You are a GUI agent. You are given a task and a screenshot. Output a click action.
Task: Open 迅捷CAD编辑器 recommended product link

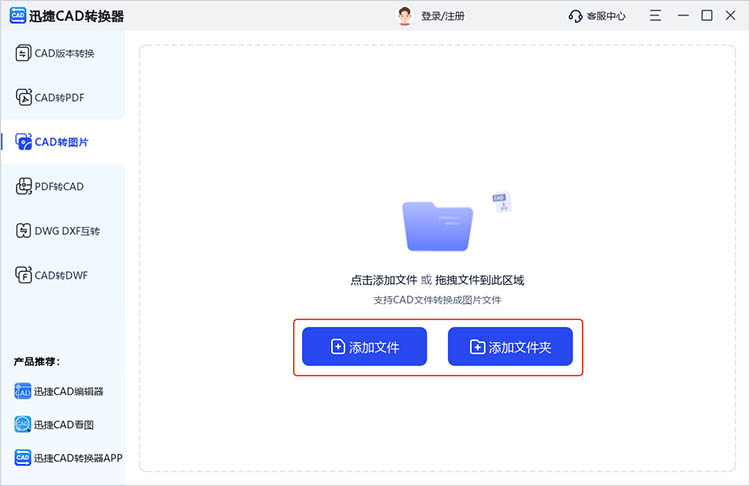pyautogui.click(x=68, y=391)
